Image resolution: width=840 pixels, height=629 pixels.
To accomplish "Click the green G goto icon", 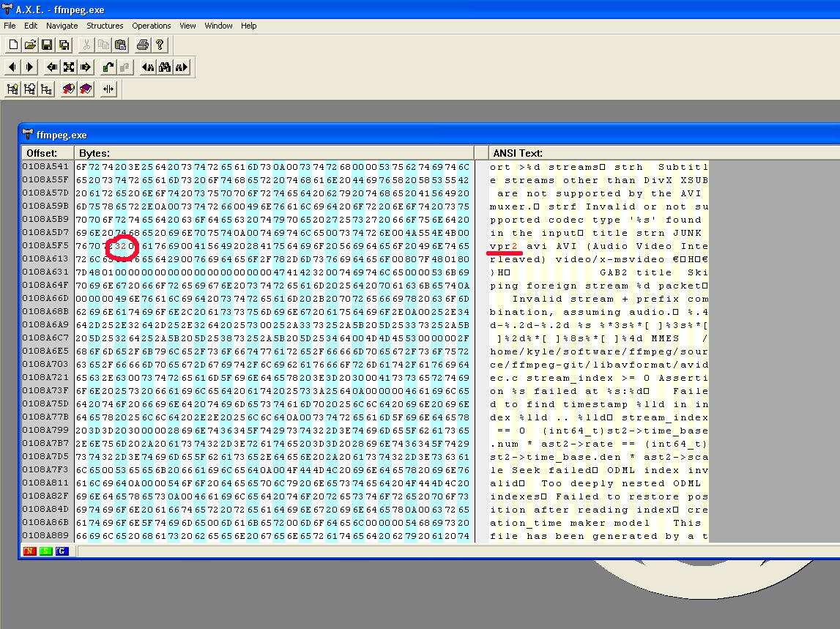I will [x=108, y=67].
